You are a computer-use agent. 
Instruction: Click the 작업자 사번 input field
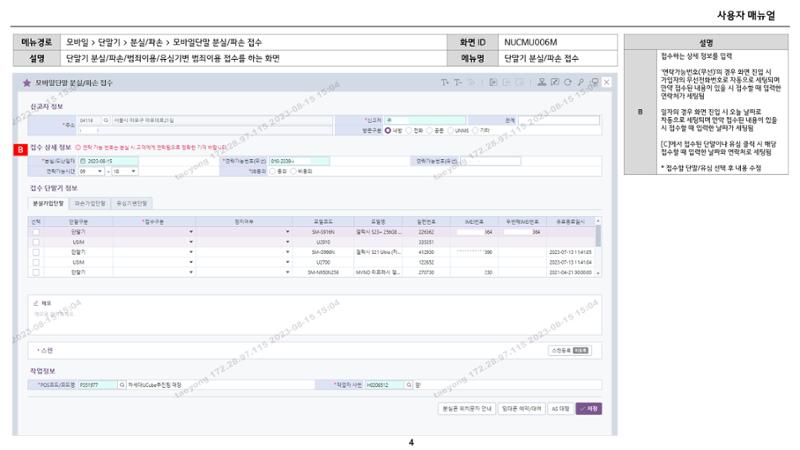(x=385, y=385)
